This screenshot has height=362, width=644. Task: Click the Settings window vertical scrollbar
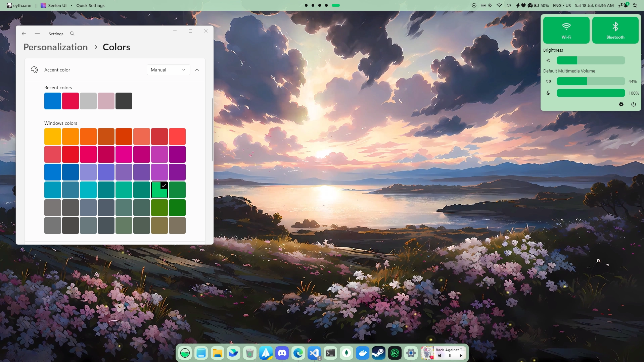(212, 130)
